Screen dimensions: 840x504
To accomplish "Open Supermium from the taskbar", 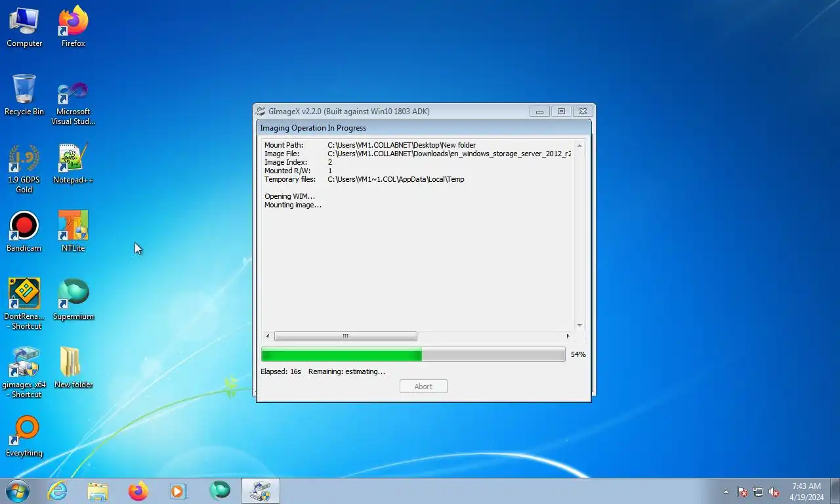I will point(219,491).
